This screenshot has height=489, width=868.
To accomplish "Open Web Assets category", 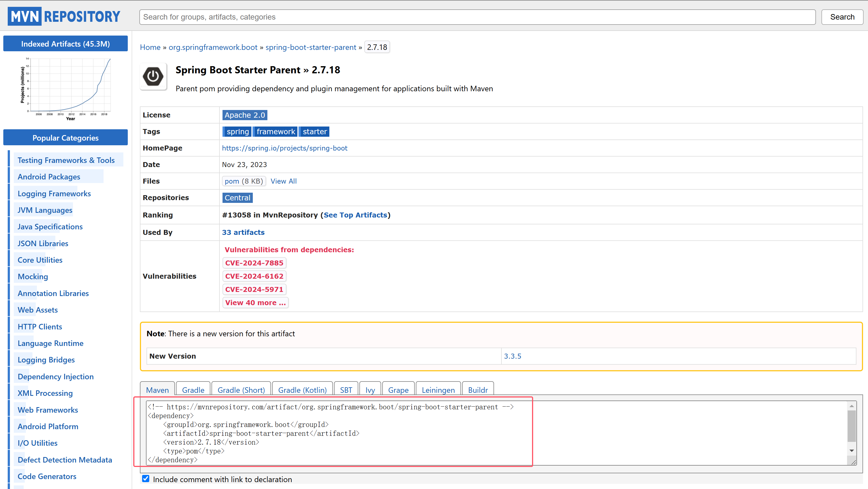I will coord(37,310).
